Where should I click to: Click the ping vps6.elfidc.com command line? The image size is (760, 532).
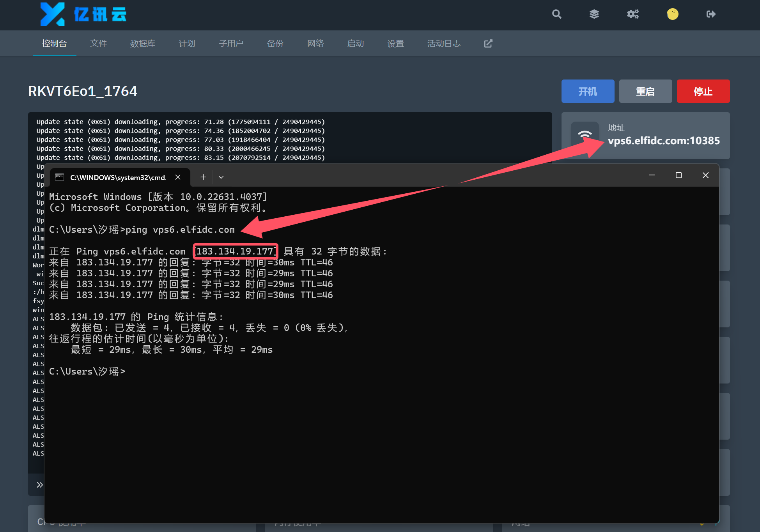(x=142, y=230)
